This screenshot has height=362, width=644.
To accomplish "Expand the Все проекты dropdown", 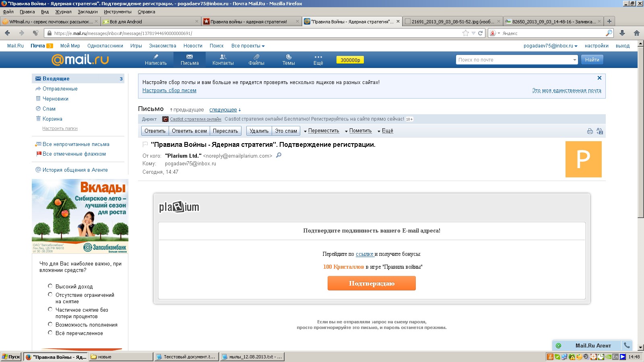I will coord(248,46).
